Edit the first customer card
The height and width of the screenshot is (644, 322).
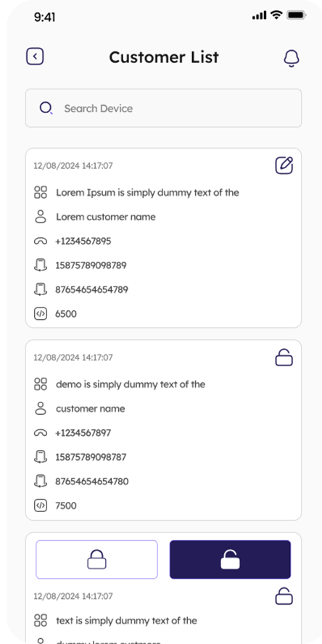point(284,165)
